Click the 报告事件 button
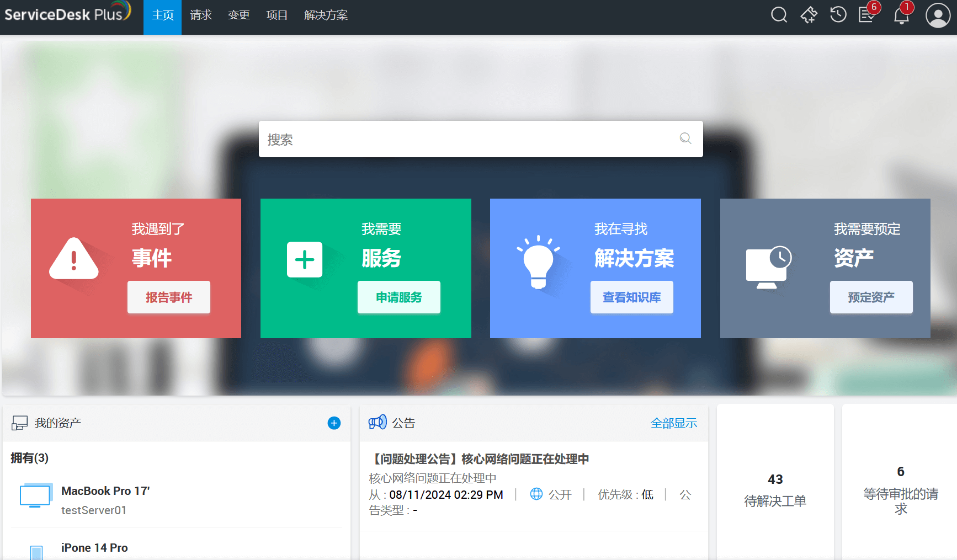Screen dimensions: 957x560 tap(168, 297)
